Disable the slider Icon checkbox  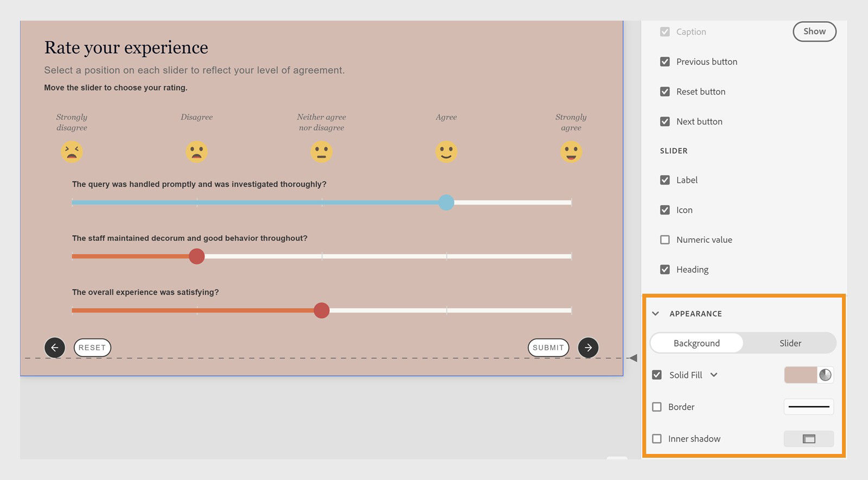(x=665, y=210)
